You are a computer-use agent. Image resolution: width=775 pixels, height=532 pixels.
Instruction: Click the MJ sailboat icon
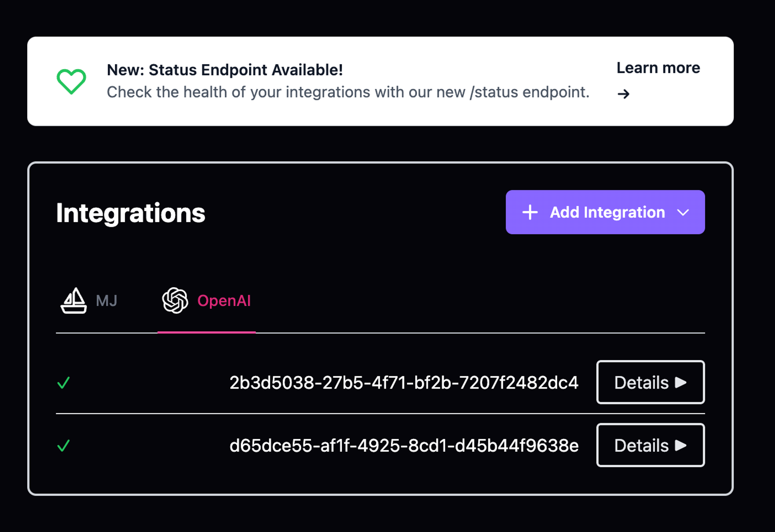[x=74, y=301]
